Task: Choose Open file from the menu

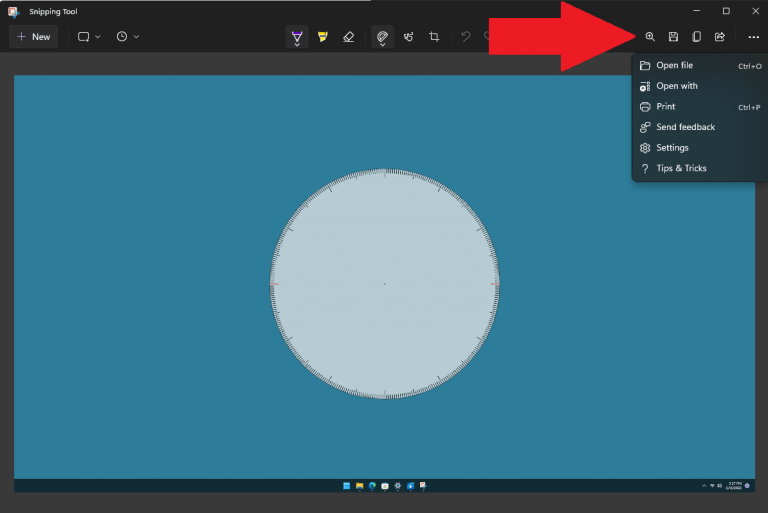Action: [674, 66]
